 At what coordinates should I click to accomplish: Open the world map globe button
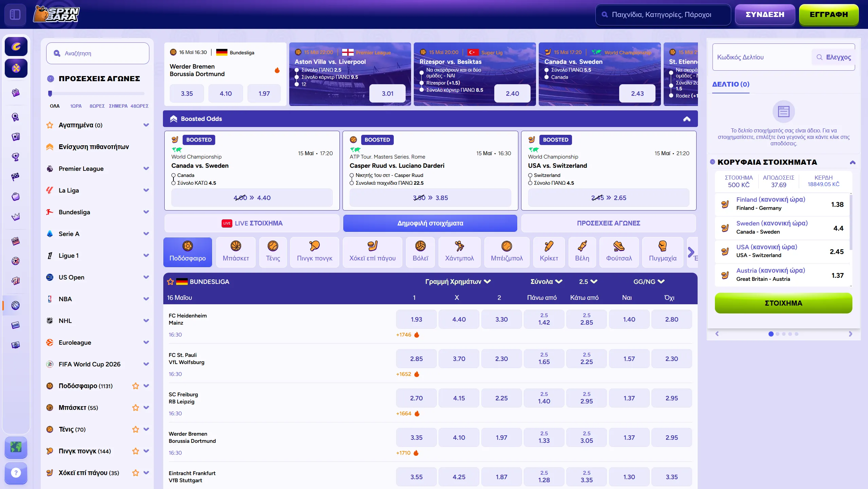[x=16, y=447]
